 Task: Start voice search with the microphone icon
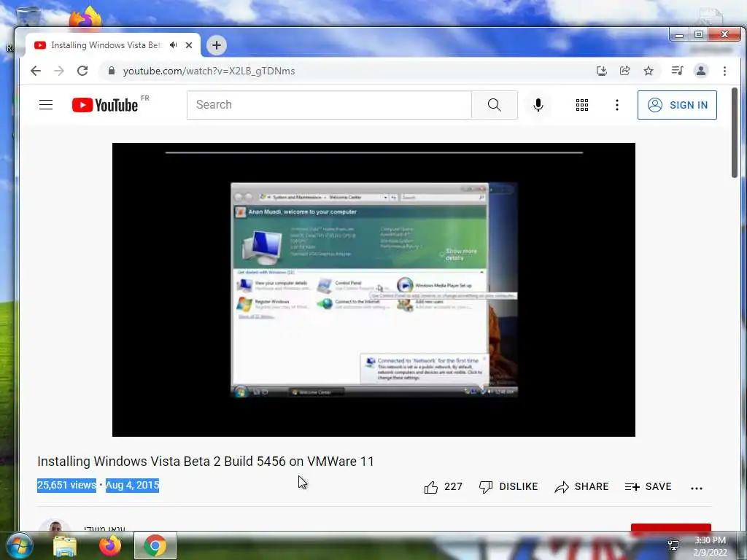pos(538,105)
